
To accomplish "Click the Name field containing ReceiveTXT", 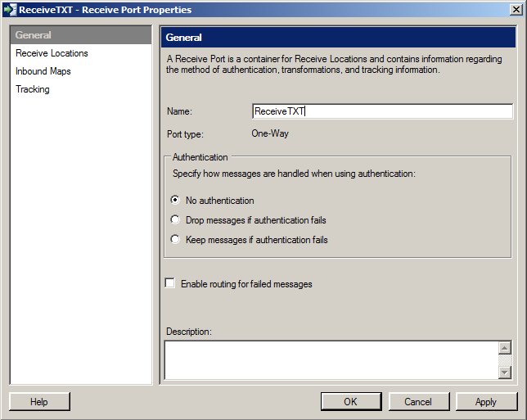I will [x=382, y=111].
